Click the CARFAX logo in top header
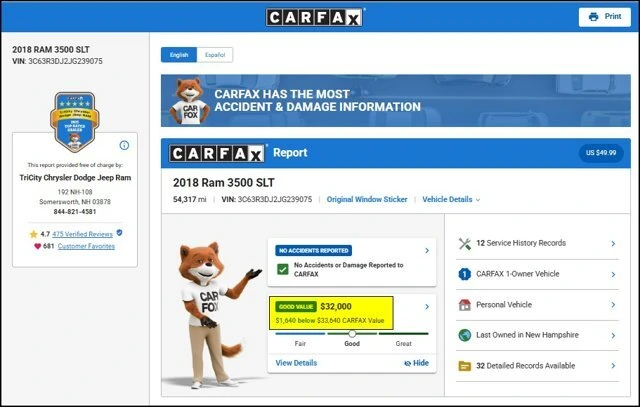The image size is (640, 407). [x=314, y=18]
